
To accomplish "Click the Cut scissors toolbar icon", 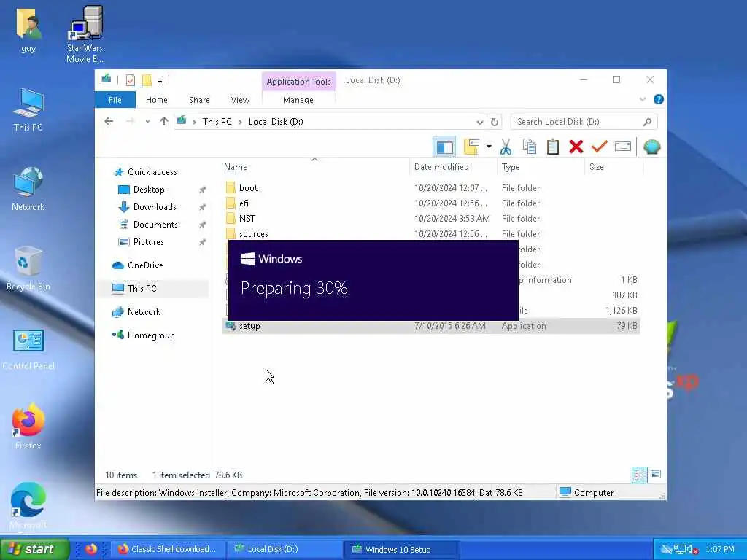I will click(x=506, y=147).
